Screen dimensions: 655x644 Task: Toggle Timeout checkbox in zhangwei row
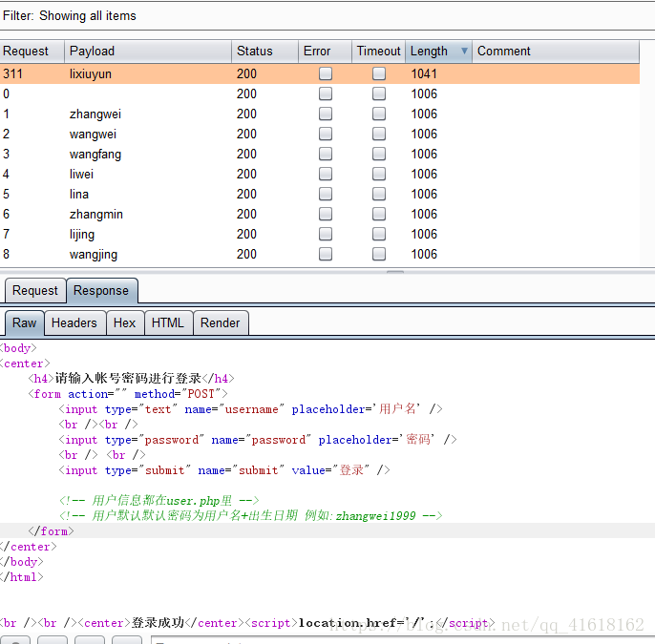pos(379,114)
